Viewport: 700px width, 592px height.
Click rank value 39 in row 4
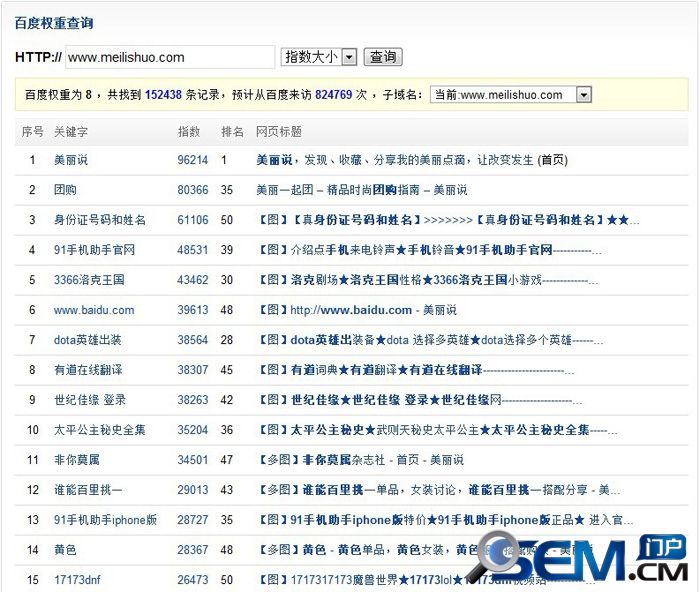pyautogui.click(x=227, y=250)
